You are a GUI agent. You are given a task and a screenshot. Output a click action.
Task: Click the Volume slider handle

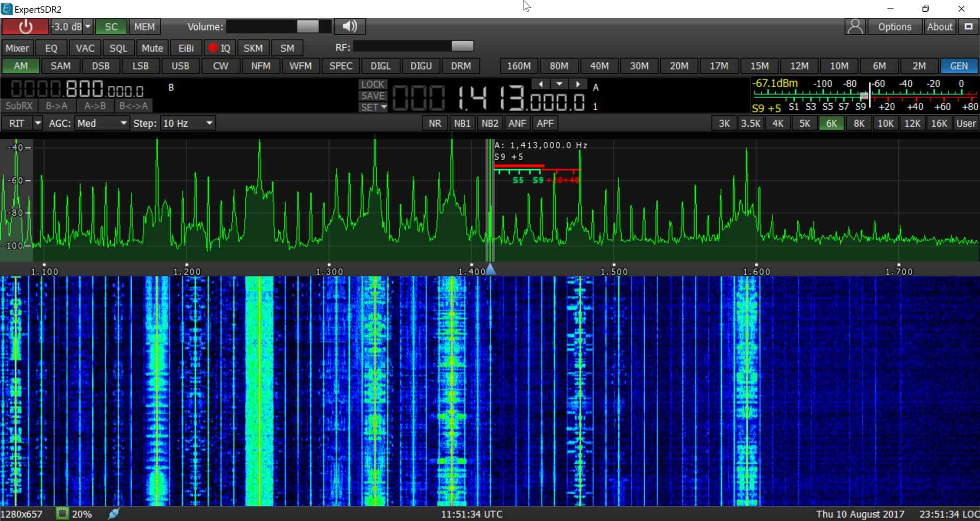pos(308,27)
